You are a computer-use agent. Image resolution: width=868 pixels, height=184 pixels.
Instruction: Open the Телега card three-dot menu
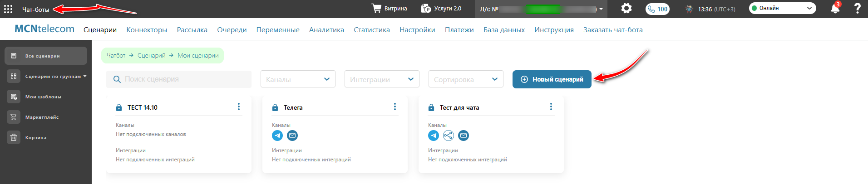[x=395, y=107]
